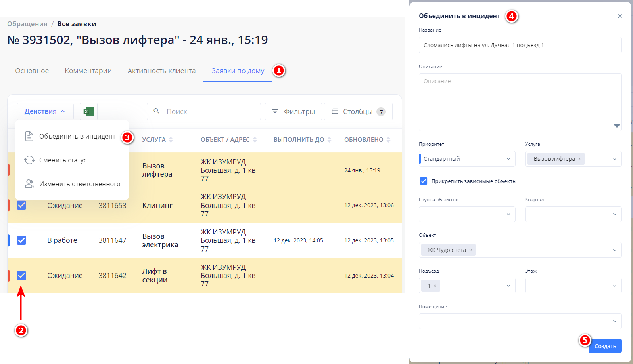Click the date 12 дек. 2023, 14:05

click(298, 240)
